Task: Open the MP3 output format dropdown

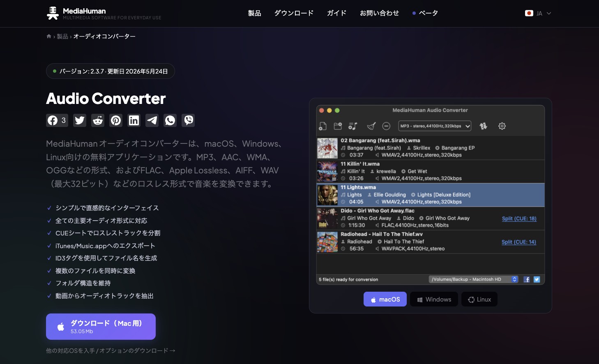Action: 435,126
